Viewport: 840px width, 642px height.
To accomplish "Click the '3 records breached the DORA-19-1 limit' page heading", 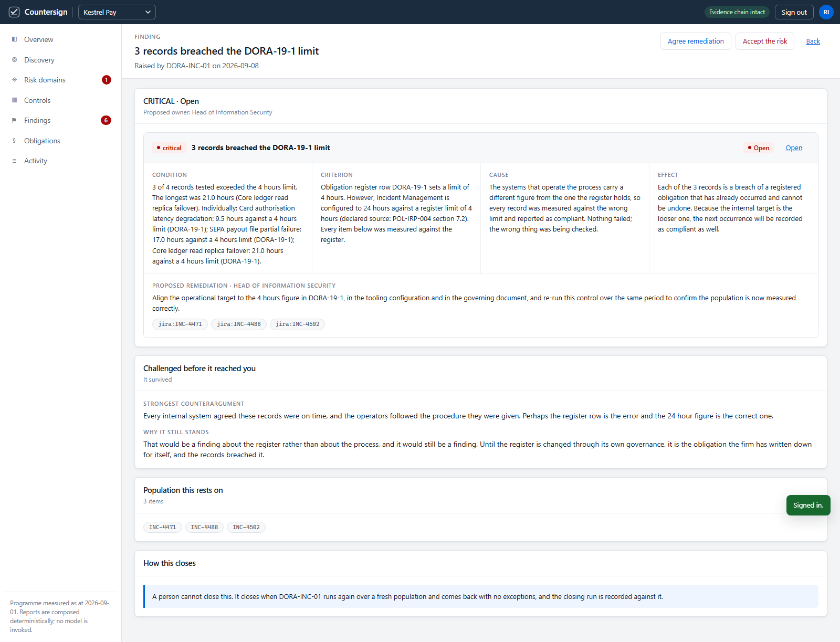I will [x=227, y=51].
